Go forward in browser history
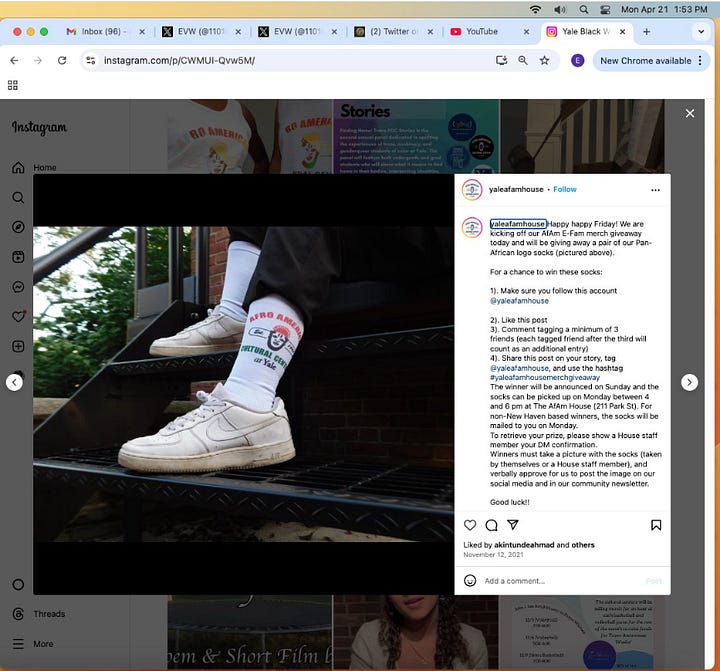Screen dimensions: 720x671 pyautogui.click(x=38, y=60)
